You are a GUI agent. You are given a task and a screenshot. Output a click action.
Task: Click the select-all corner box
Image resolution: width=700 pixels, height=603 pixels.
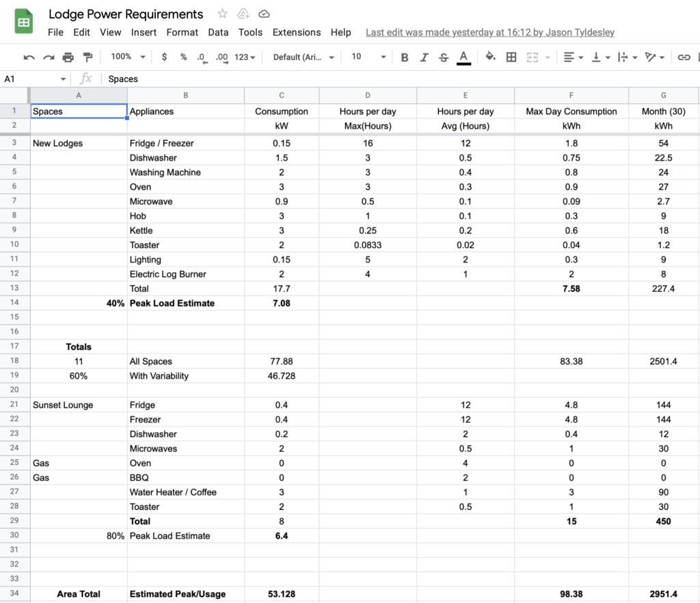click(x=14, y=95)
